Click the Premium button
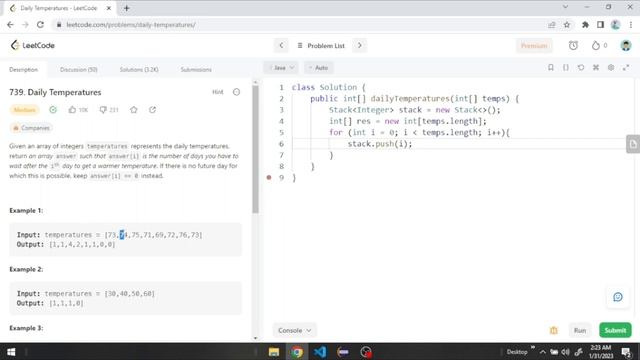This screenshot has height=360, width=640. click(x=534, y=46)
